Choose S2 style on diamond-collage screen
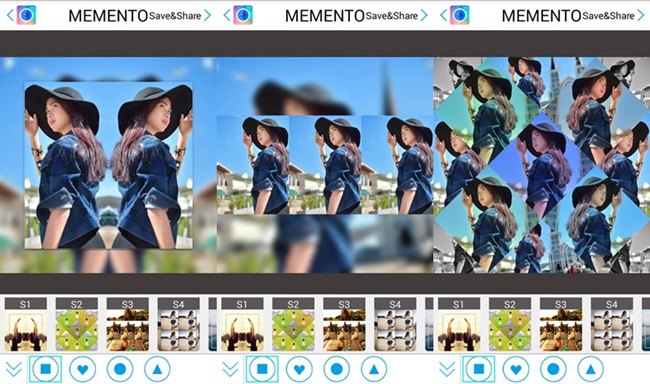 pos(510,324)
